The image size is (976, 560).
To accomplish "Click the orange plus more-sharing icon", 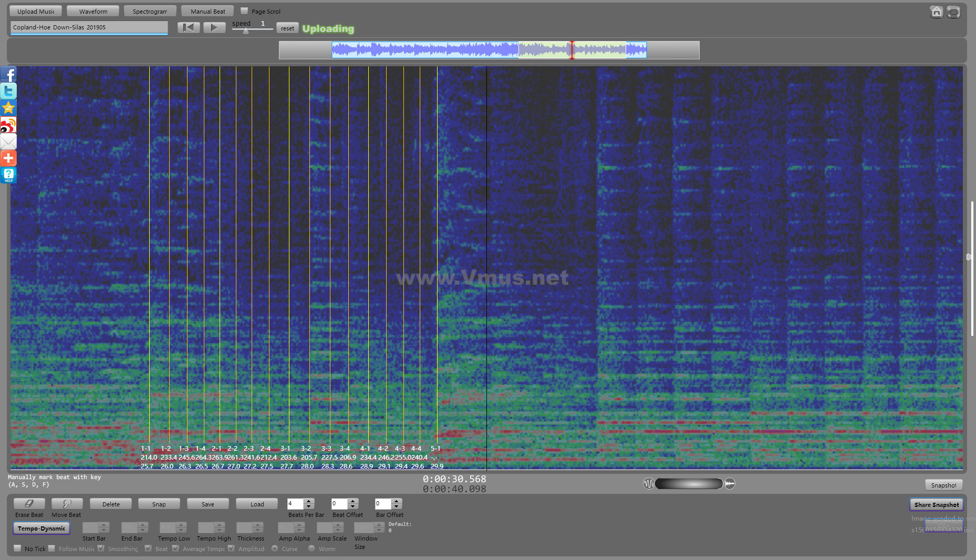I will (x=8, y=158).
